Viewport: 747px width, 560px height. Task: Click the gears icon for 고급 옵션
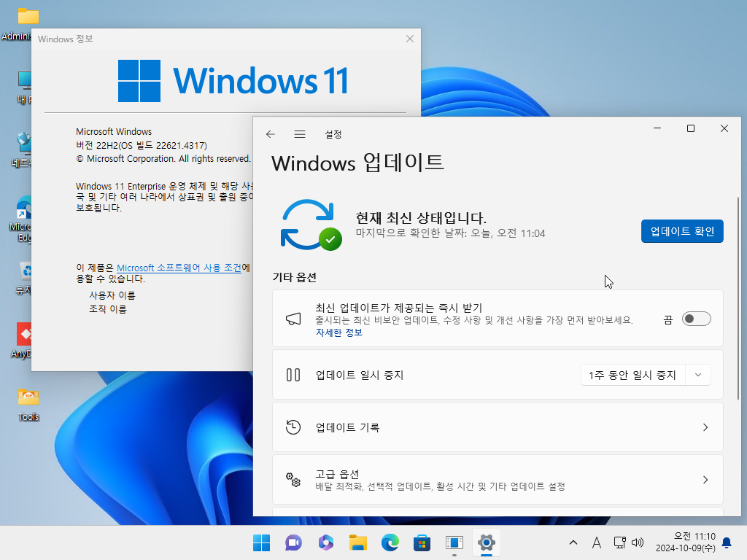(293, 480)
